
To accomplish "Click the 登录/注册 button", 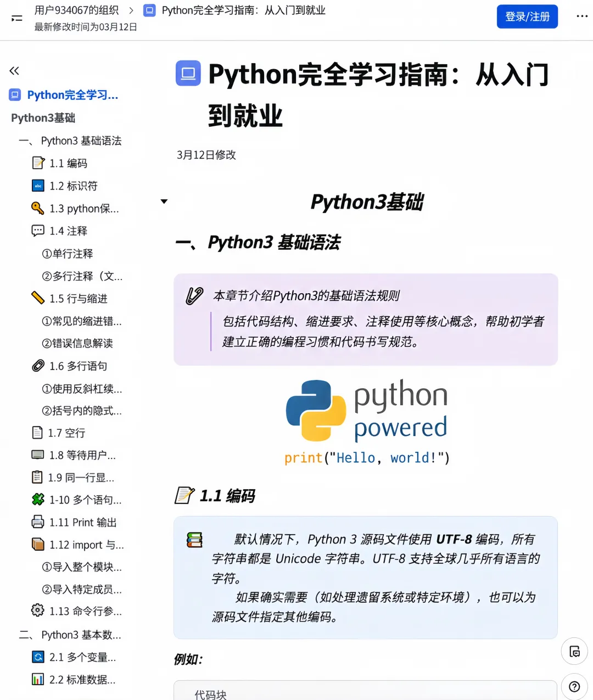I will point(527,16).
